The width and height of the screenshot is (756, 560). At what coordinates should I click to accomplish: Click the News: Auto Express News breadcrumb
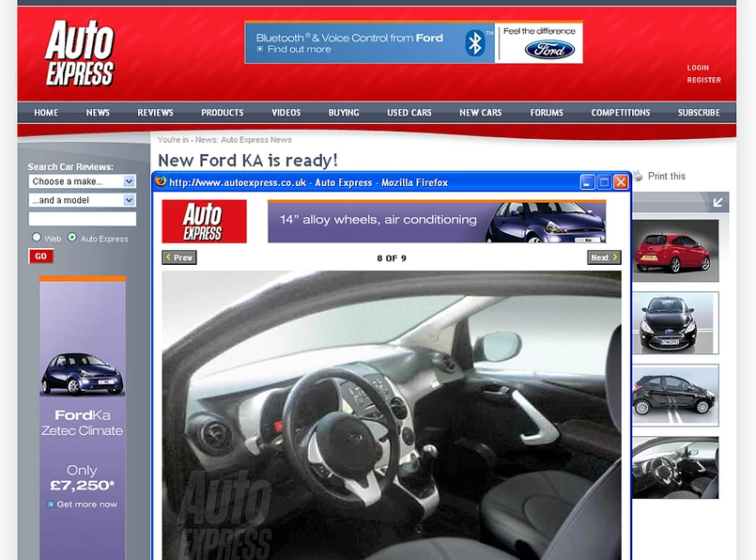pyautogui.click(x=243, y=140)
